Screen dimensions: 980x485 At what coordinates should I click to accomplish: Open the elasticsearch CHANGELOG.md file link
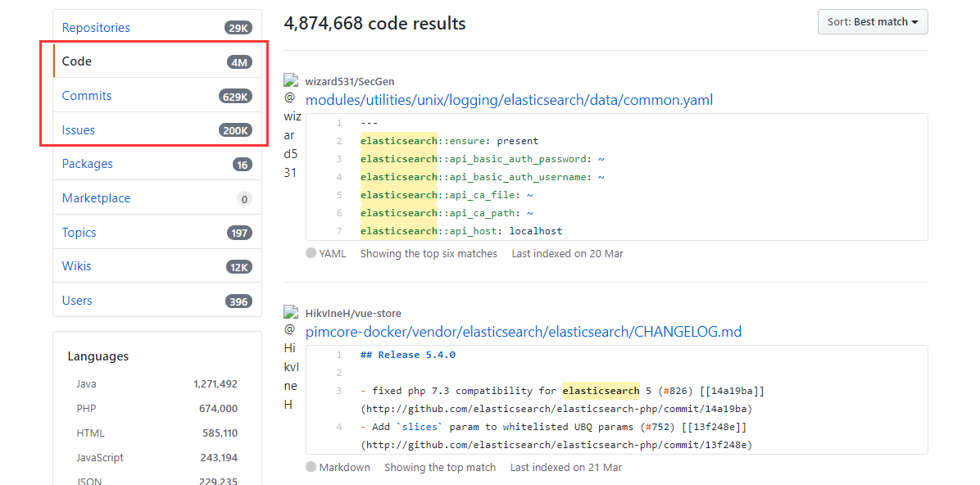click(x=523, y=332)
